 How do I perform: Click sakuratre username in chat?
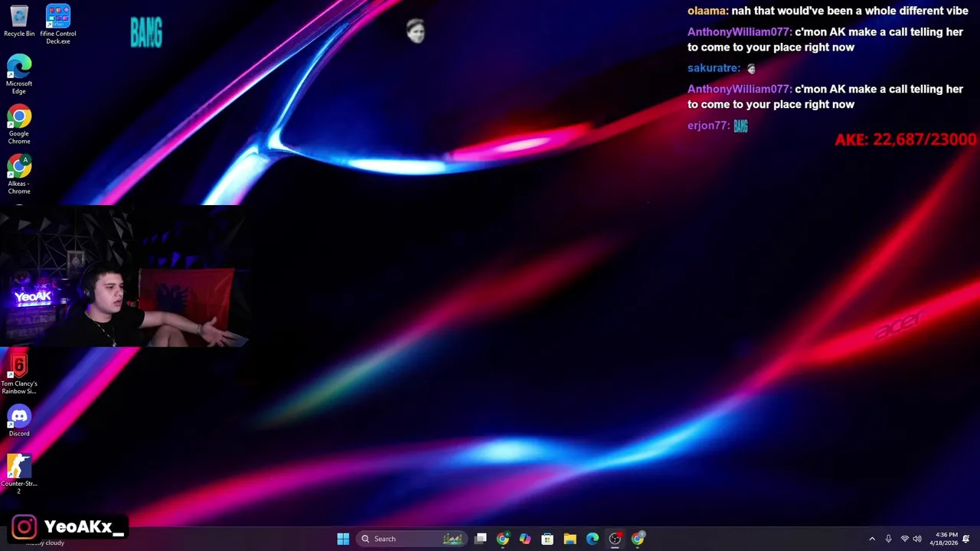click(714, 68)
